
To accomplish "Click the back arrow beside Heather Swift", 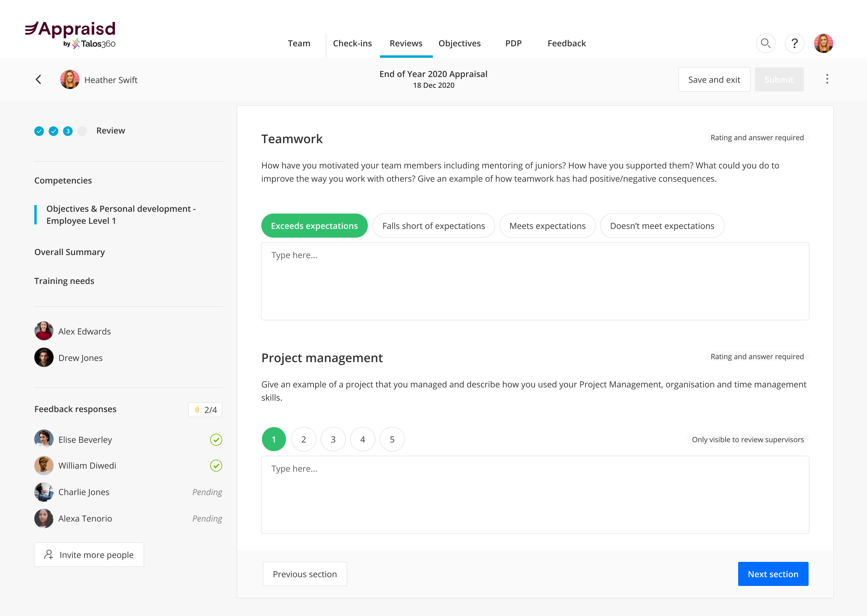I will pyautogui.click(x=38, y=80).
